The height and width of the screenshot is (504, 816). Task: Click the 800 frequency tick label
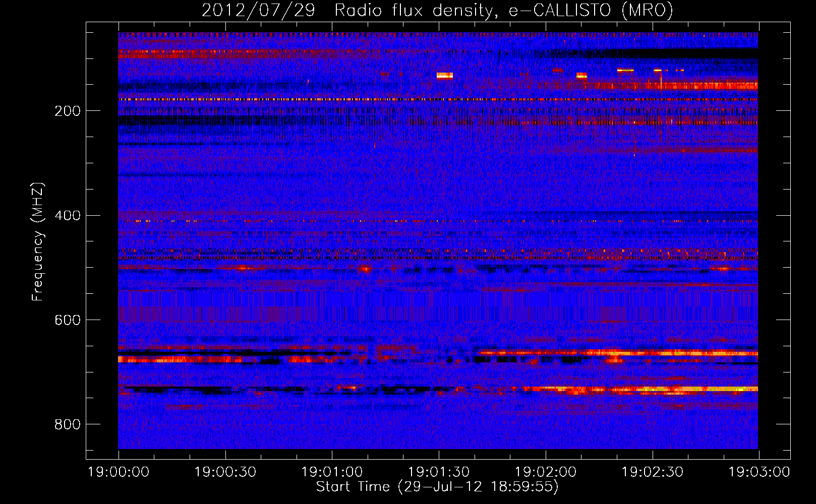68,425
